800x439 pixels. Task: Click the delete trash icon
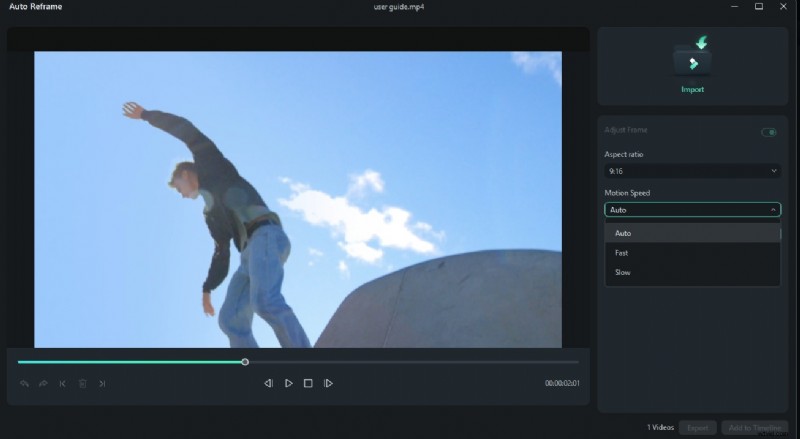(x=82, y=383)
